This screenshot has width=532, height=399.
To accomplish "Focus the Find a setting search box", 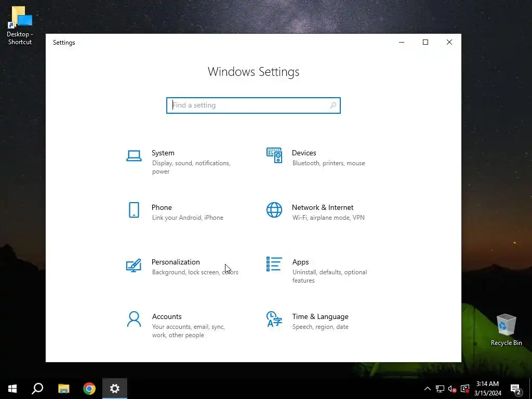I will click(x=254, y=105).
